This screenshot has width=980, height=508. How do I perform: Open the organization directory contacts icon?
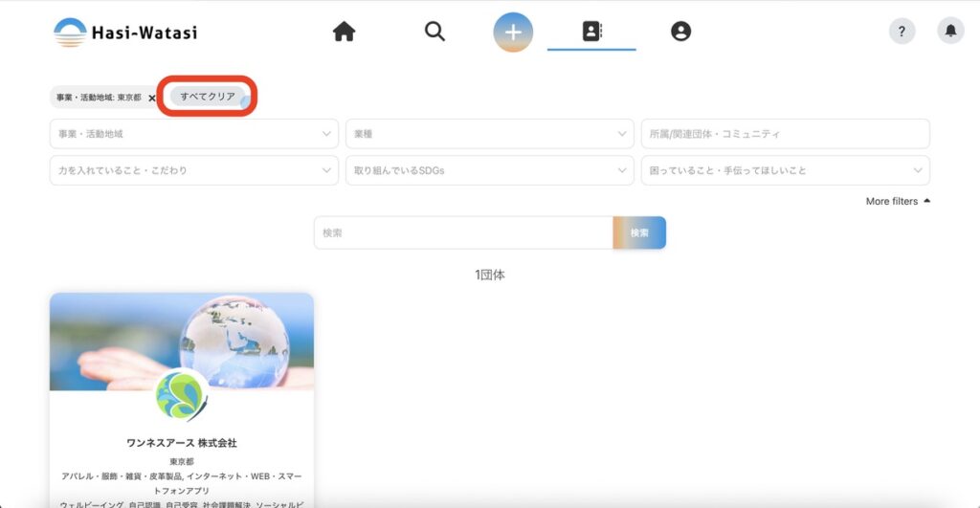591,32
